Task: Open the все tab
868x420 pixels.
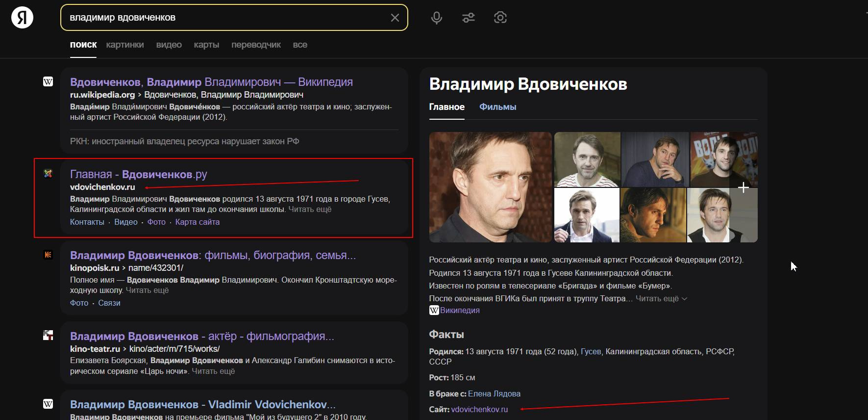Action: 300,45
